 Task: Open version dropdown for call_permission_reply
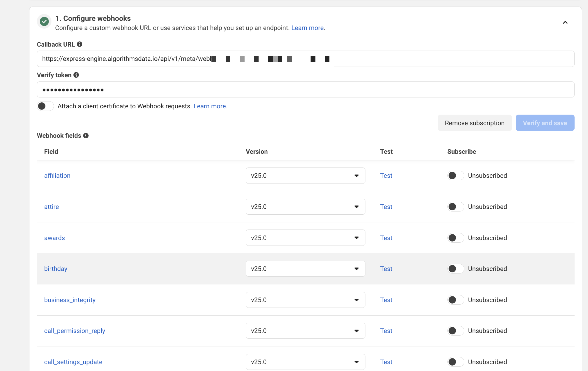pos(305,331)
